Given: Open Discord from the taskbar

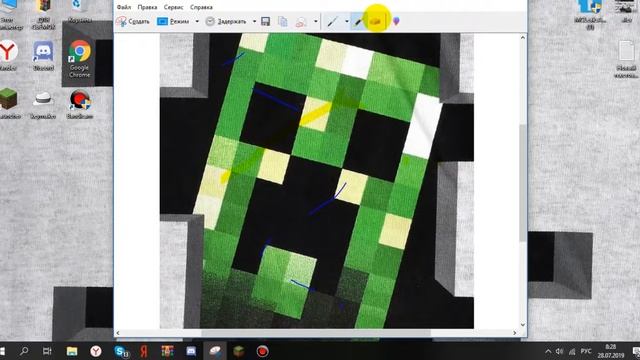Looking at the screenshot, I should (191, 351).
